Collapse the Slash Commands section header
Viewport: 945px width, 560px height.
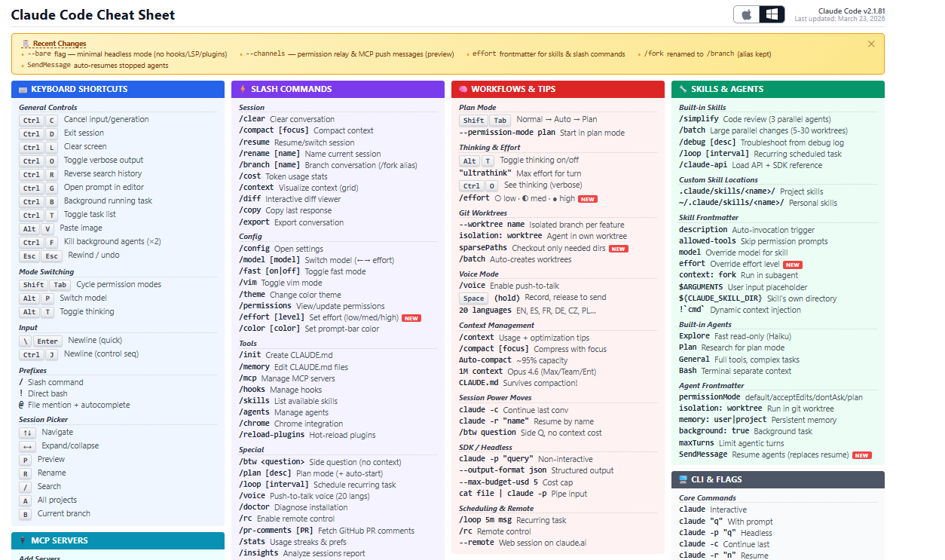click(x=338, y=89)
